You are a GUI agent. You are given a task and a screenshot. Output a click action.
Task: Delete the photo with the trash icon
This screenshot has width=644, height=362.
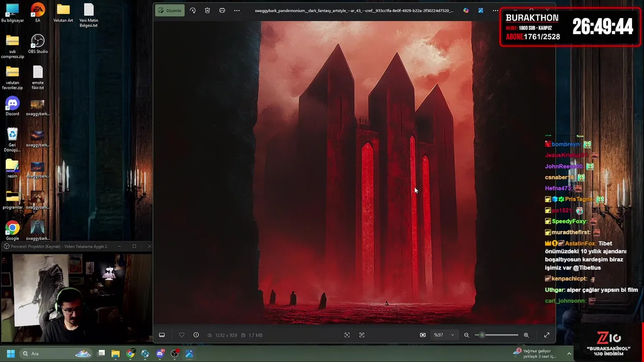(207, 11)
